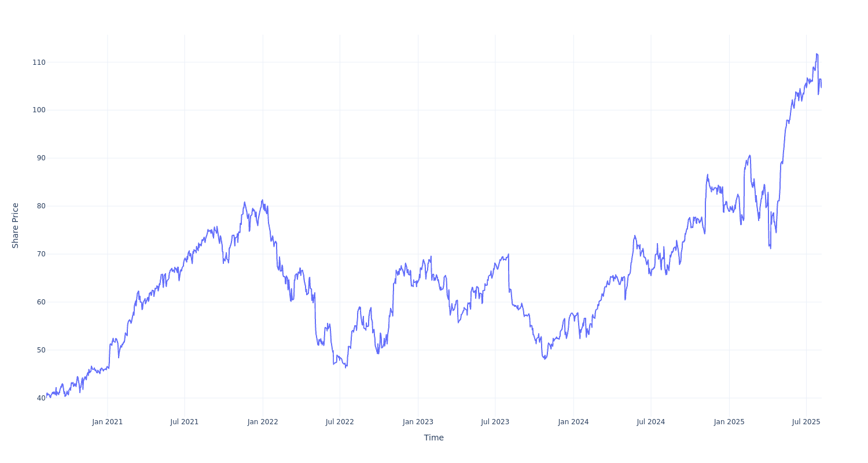Click the "Jan 2021" x-axis label
The height and width of the screenshot is (463, 868).
107,422
